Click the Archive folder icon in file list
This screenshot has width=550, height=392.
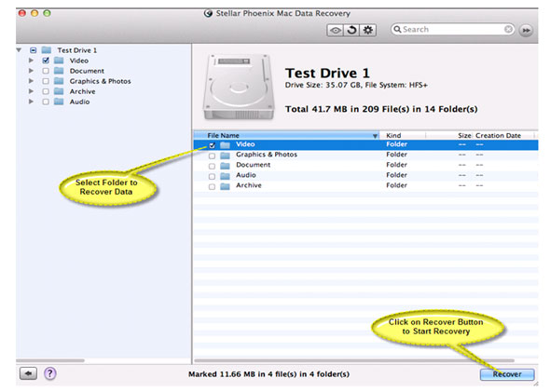tap(225, 186)
